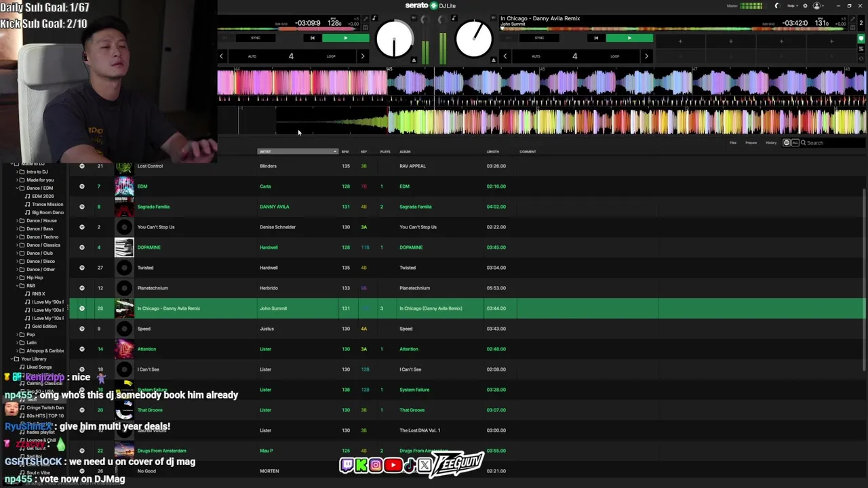
Task: Halve the right deck loop size
Action: click(505, 56)
